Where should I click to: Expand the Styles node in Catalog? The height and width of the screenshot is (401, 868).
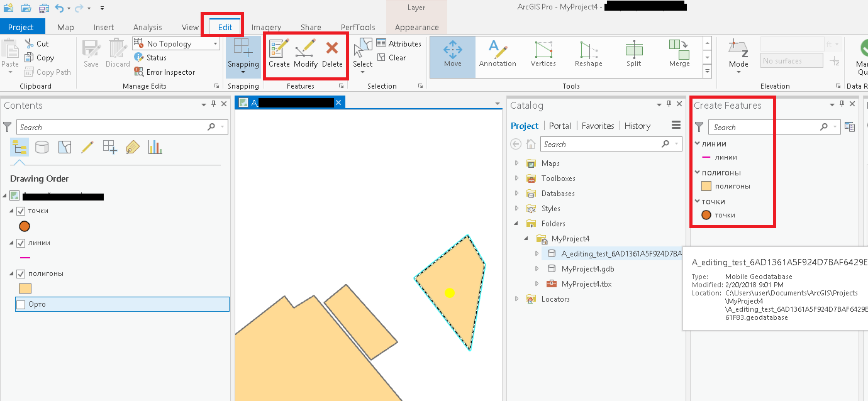(517, 209)
